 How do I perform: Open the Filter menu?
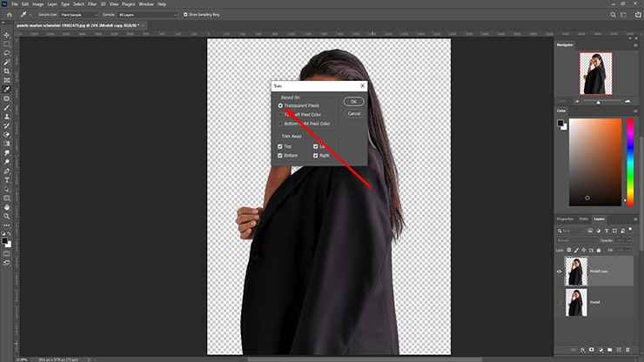(92, 4)
